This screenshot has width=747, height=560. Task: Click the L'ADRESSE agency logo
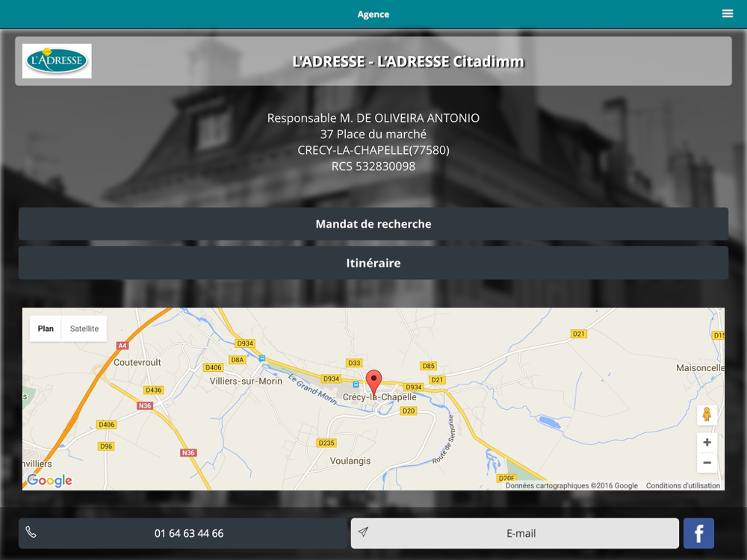(57, 61)
